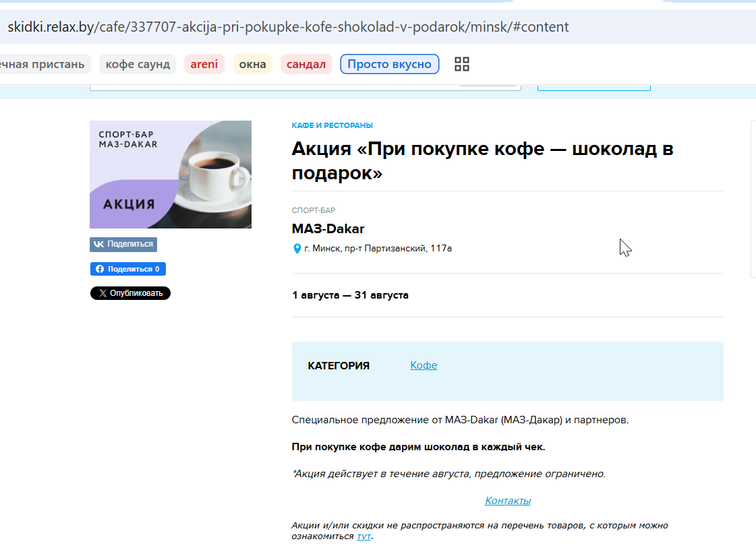This screenshot has height=554, width=756.
Task: Share via VK Поделиться button
Action: click(123, 244)
